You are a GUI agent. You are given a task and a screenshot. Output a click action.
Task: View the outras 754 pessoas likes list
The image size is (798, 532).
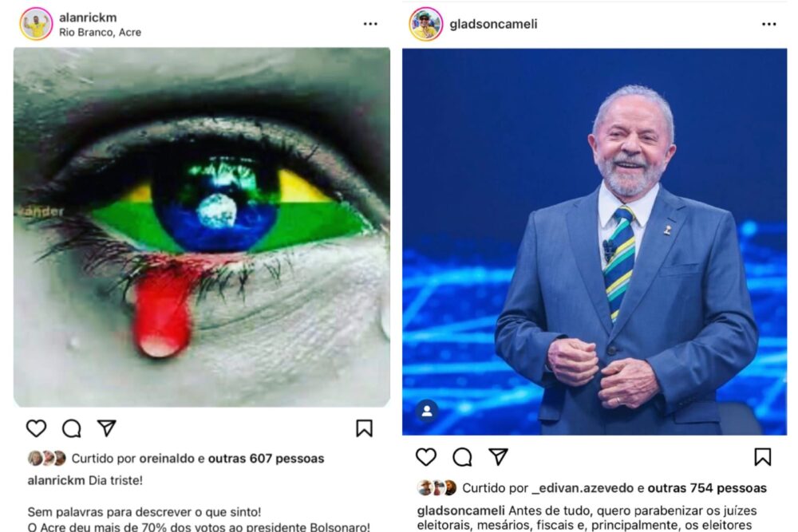click(x=707, y=488)
